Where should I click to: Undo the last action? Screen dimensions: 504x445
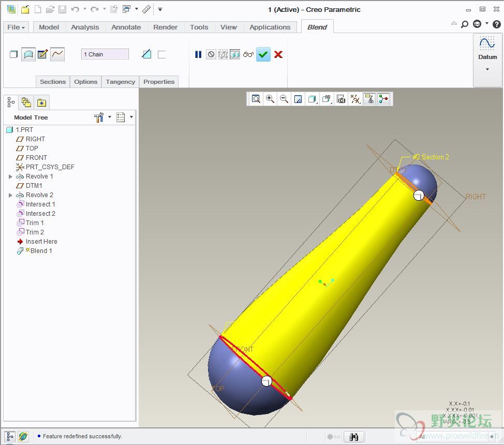point(75,9)
